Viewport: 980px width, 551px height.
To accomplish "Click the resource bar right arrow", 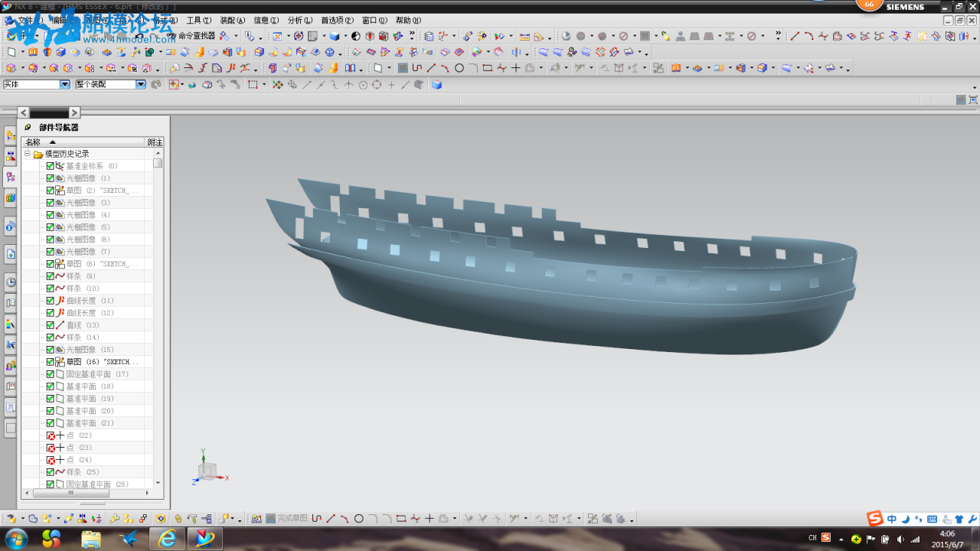I will (x=74, y=112).
